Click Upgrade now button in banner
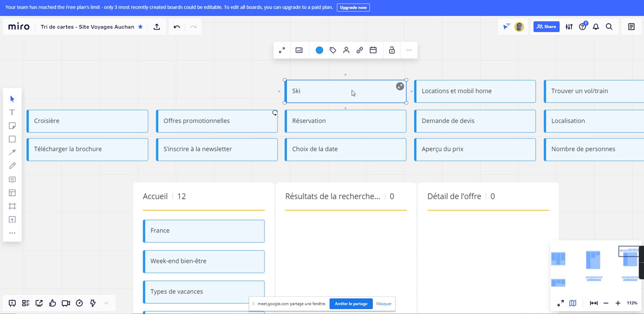644x314 pixels. [x=353, y=8]
